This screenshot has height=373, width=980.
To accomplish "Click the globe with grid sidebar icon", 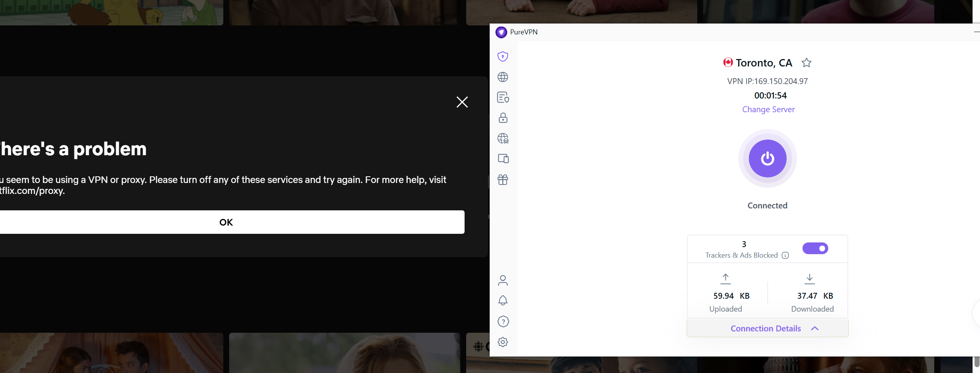I will (x=503, y=138).
